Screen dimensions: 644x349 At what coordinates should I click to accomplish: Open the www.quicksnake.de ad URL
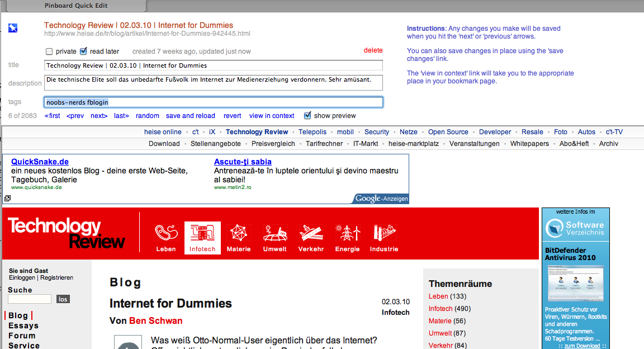36,187
